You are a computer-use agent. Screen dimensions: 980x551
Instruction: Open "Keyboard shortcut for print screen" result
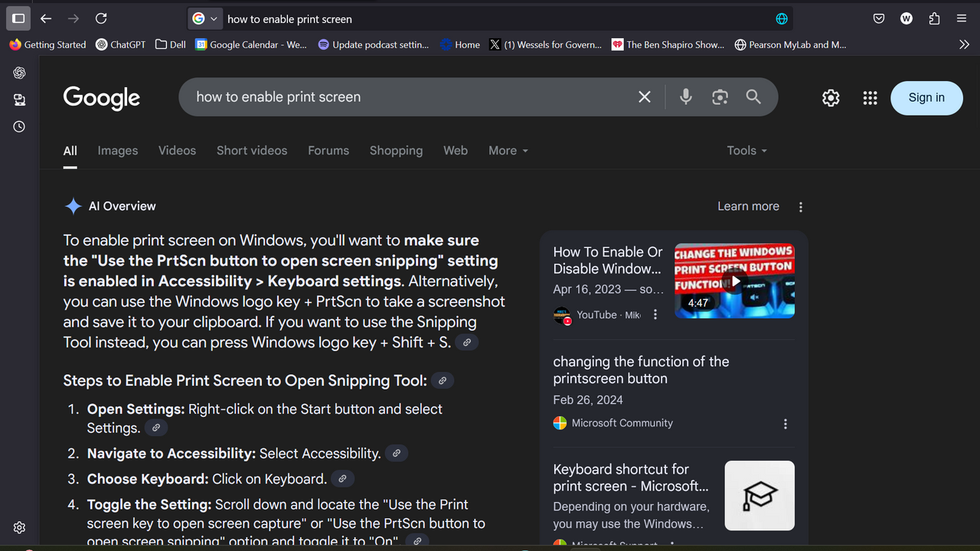point(631,478)
